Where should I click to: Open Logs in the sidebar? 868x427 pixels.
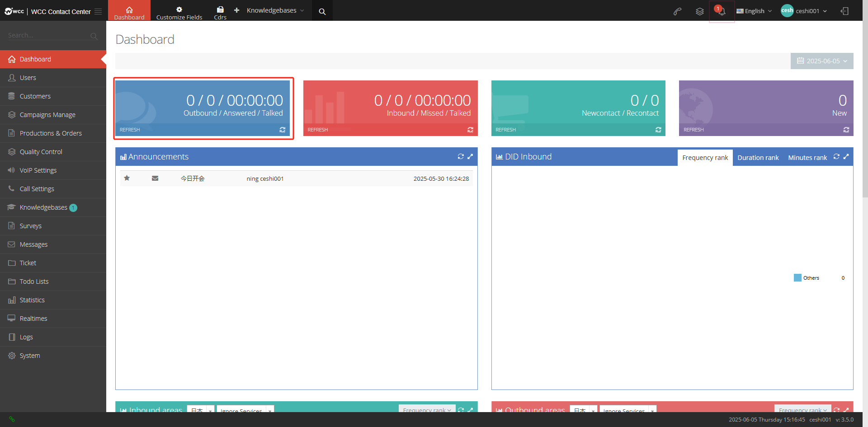point(53,337)
